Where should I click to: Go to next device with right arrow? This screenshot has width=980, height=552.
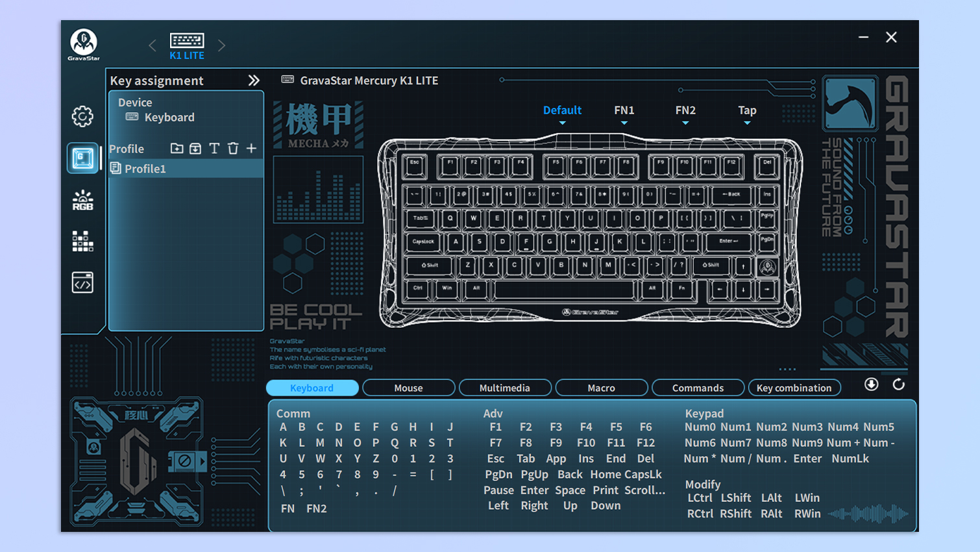tap(222, 45)
